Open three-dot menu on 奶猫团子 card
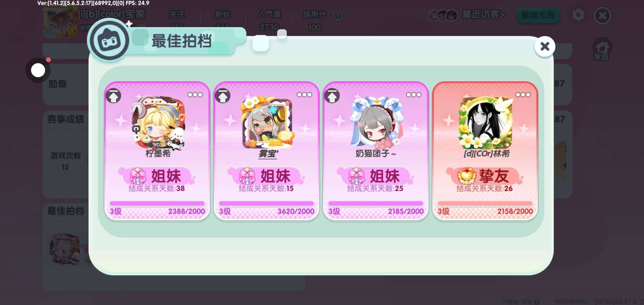Image resolution: width=644 pixels, height=305 pixels. coord(414,95)
